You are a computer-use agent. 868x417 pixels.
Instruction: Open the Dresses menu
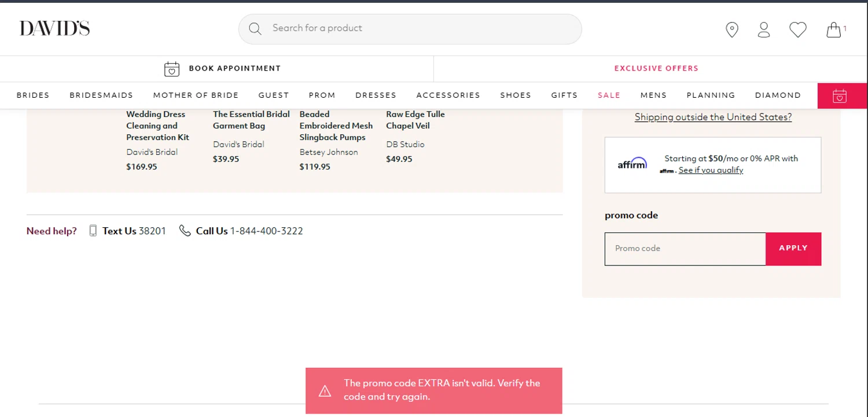point(376,95)
